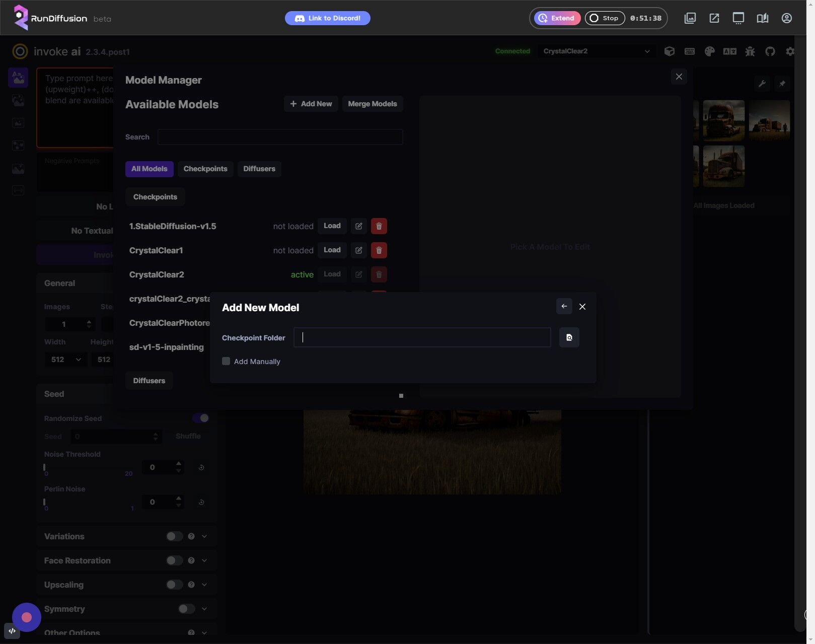This screenshot has height=644, width=815.
Task: Load the CrystalClear1 model
Action: (x=332, y=250)
